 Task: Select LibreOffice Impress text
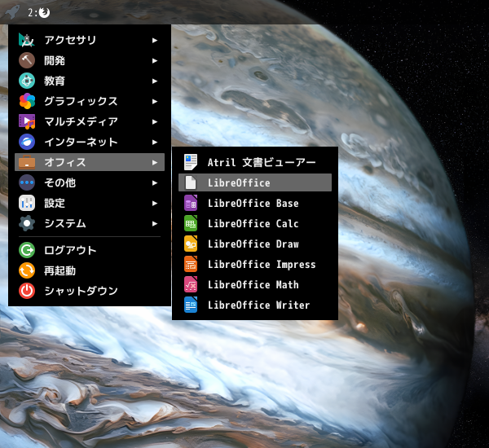tap(262, 264)
